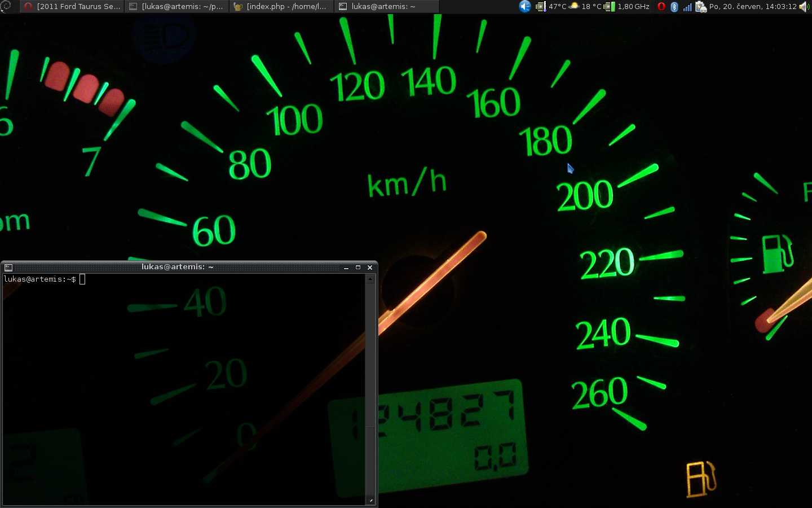Open the Bluetooth tray icon
Image resolution: width=812 pixels, height=508 pixels.
coord(674,6)
